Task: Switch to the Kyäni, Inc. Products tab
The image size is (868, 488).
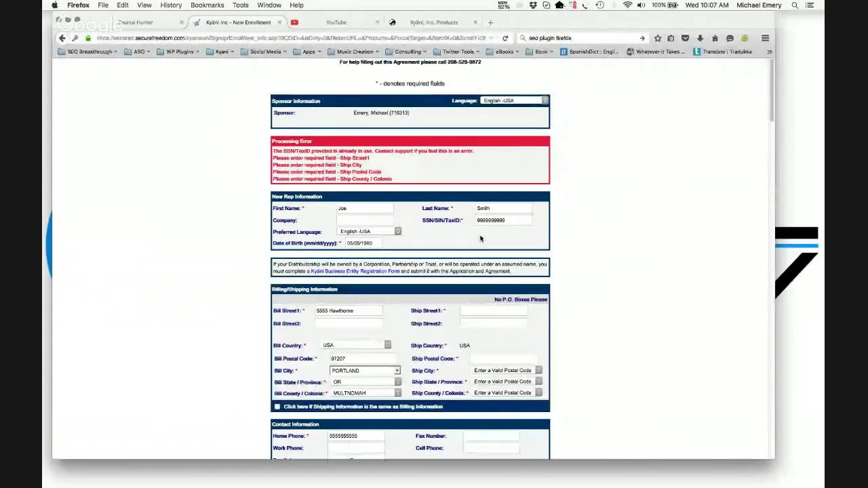Action: [x=434, y=22]
